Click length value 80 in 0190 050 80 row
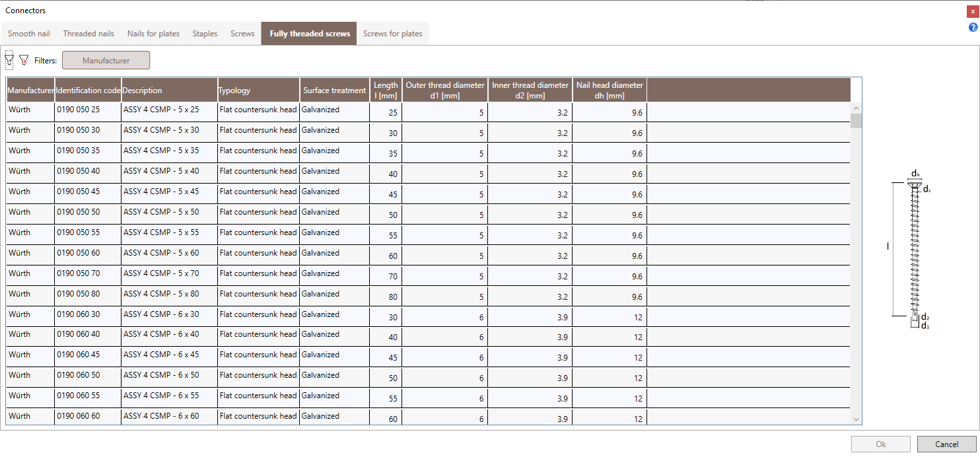Screen dimensions: 980x457 click(x=393, y=297)
